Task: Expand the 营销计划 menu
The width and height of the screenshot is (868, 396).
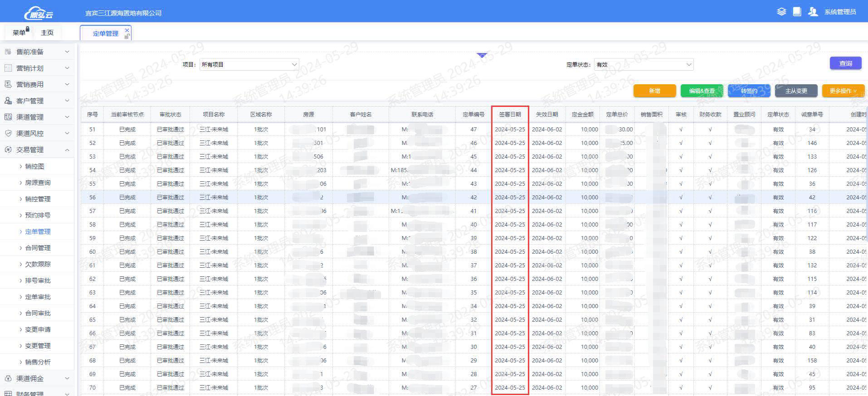Action: click(67, 68)
